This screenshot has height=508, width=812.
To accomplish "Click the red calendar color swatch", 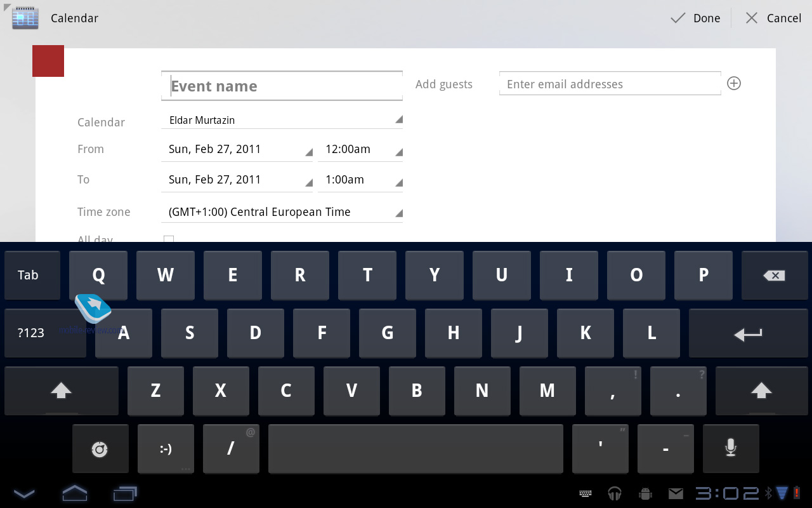I will click(48, 61).
